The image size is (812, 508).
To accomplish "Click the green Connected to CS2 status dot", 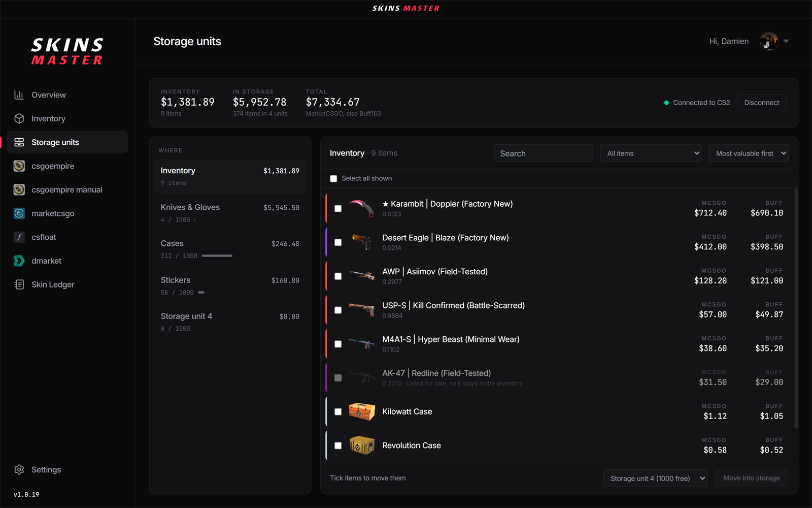I will pyautogui.click(x=666, y=103).
